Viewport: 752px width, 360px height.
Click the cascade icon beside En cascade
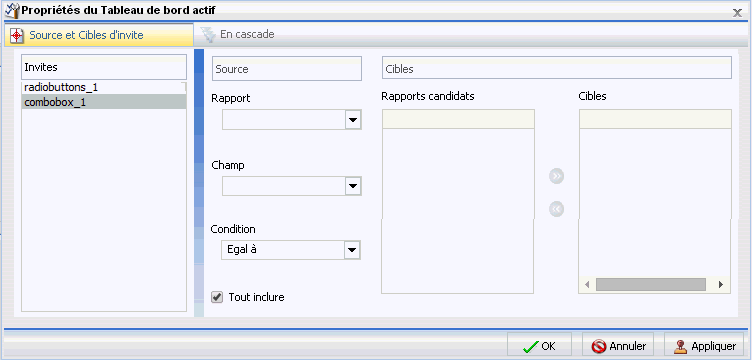point(208,35)
